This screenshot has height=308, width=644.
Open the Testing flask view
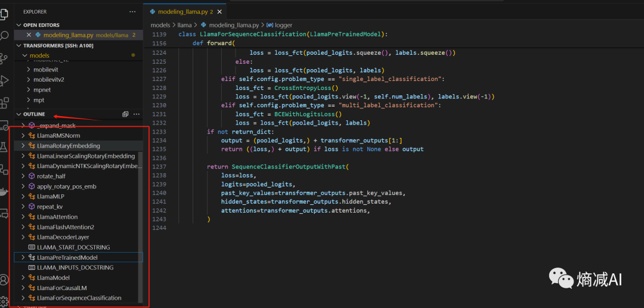4,147
